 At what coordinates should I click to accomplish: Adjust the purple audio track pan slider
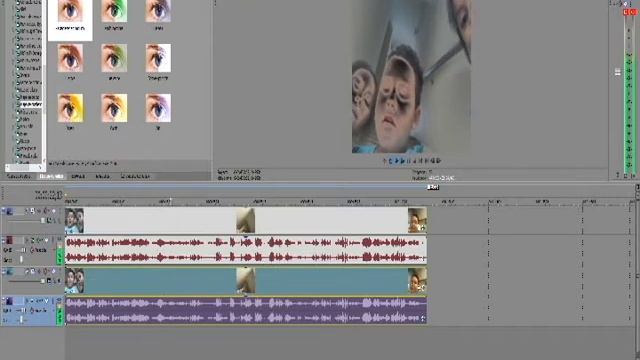[x=22, y=319]
